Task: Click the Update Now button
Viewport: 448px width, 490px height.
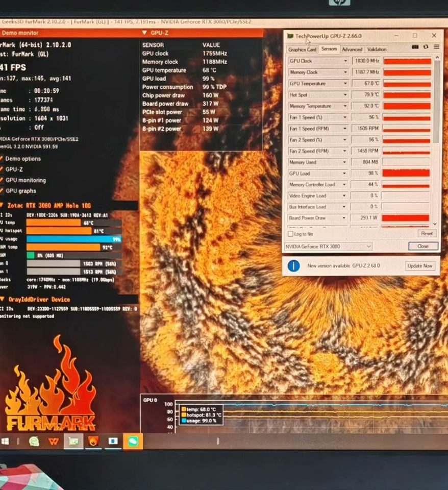Action: [420, 266]
